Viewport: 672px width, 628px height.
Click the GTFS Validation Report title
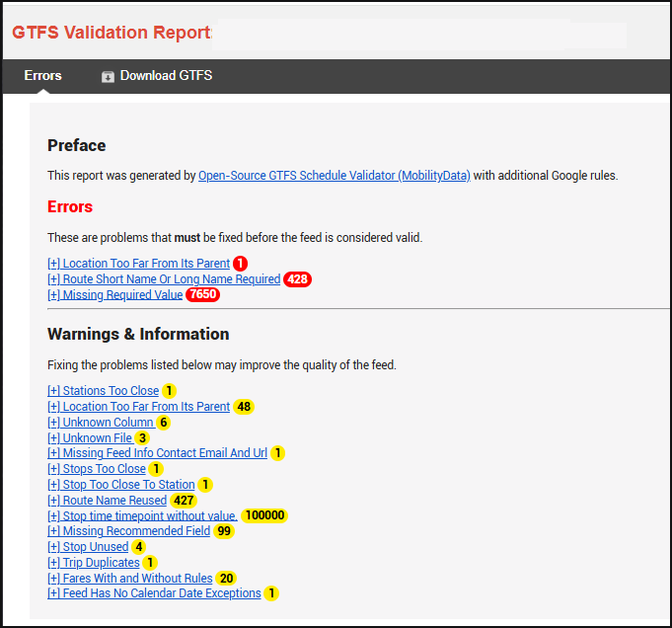click(112, 33)
